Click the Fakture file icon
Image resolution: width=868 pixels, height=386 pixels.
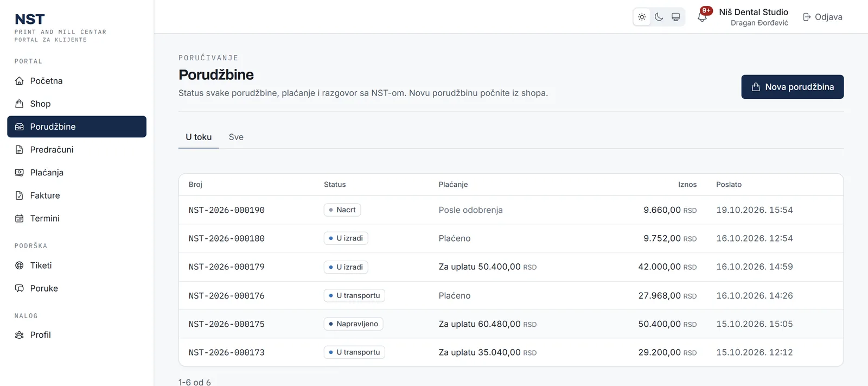click(x=20, y=195)
